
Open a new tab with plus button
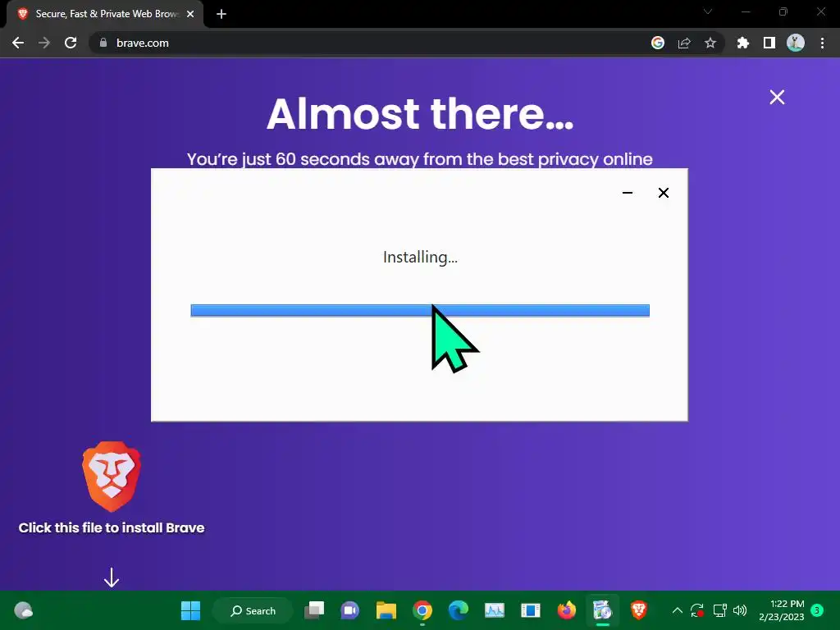point(221,14)
